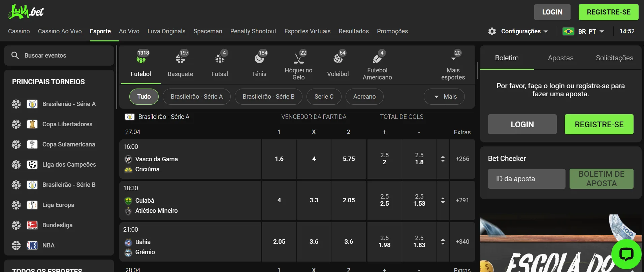Select Cuiabá draw odds 3.3
The image size is (644, 272).
[314, 200]
